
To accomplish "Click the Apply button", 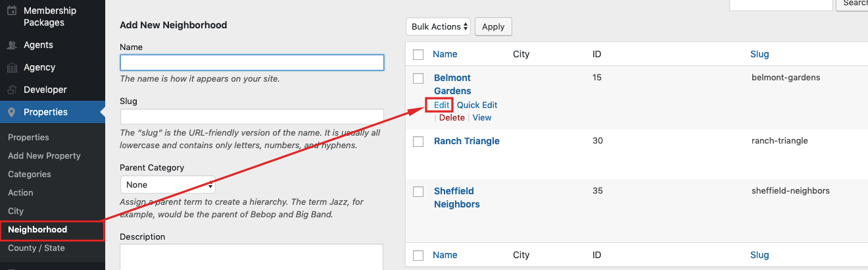I will (493, 26).
